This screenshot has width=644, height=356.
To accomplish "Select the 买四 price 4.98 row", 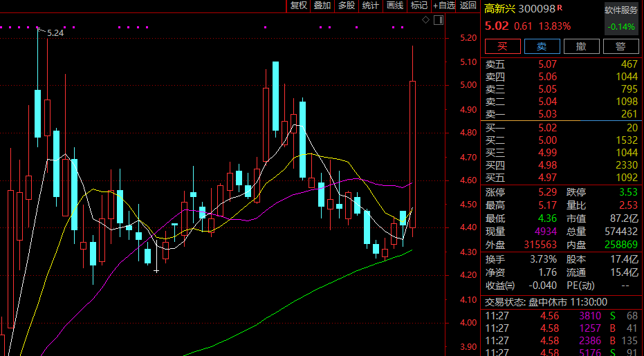I will point(562,165).
